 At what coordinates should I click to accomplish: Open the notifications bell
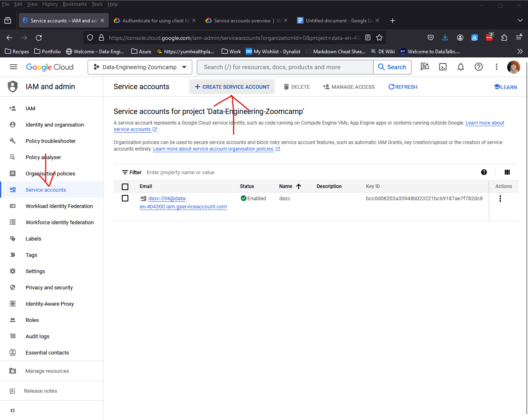coord(461,67)
